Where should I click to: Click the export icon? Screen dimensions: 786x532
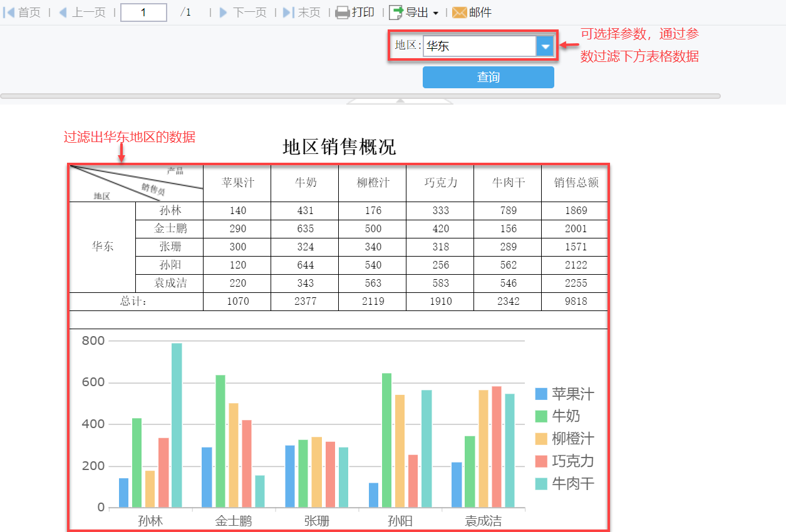(x=396, y=13)
